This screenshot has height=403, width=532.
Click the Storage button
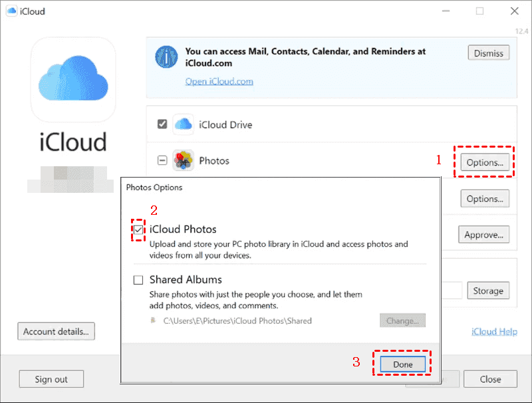pos(488,291)
